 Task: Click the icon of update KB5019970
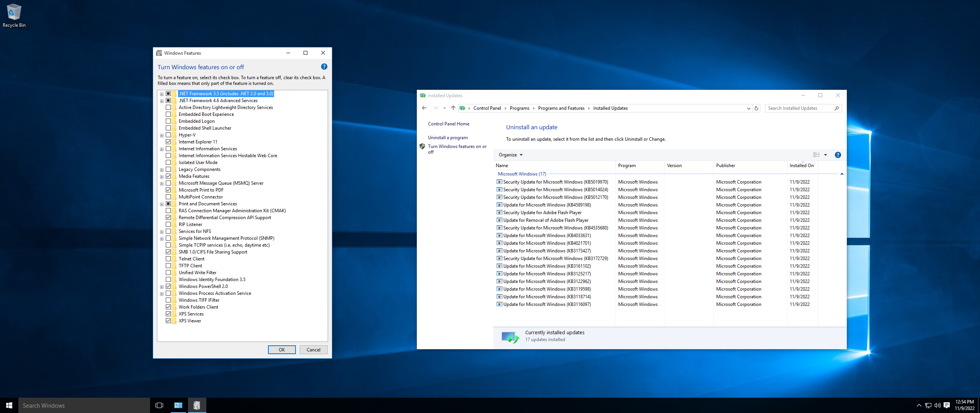[499, 182]
